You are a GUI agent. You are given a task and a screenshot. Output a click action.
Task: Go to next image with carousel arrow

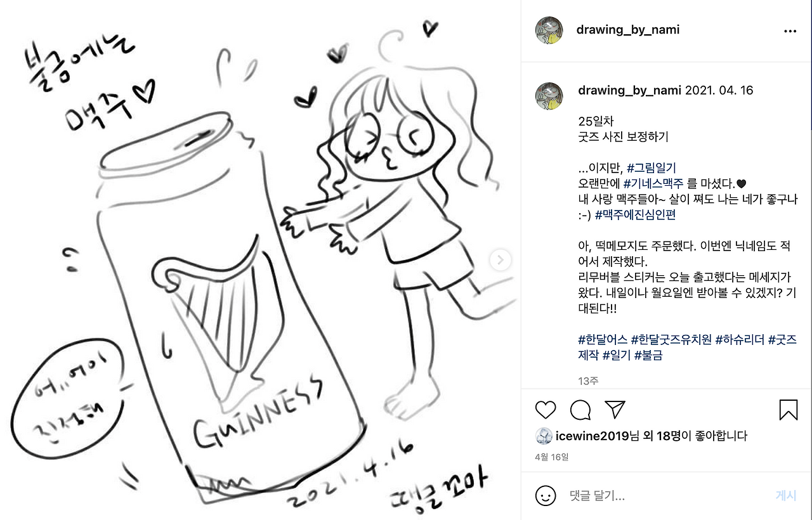[501, 260]
